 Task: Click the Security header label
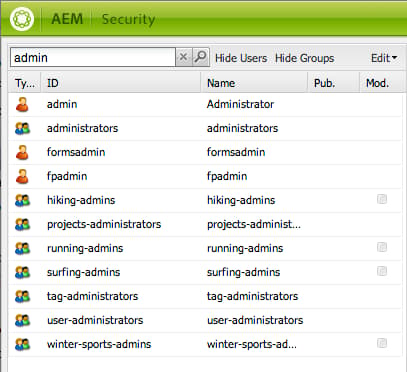pos(128,19)
